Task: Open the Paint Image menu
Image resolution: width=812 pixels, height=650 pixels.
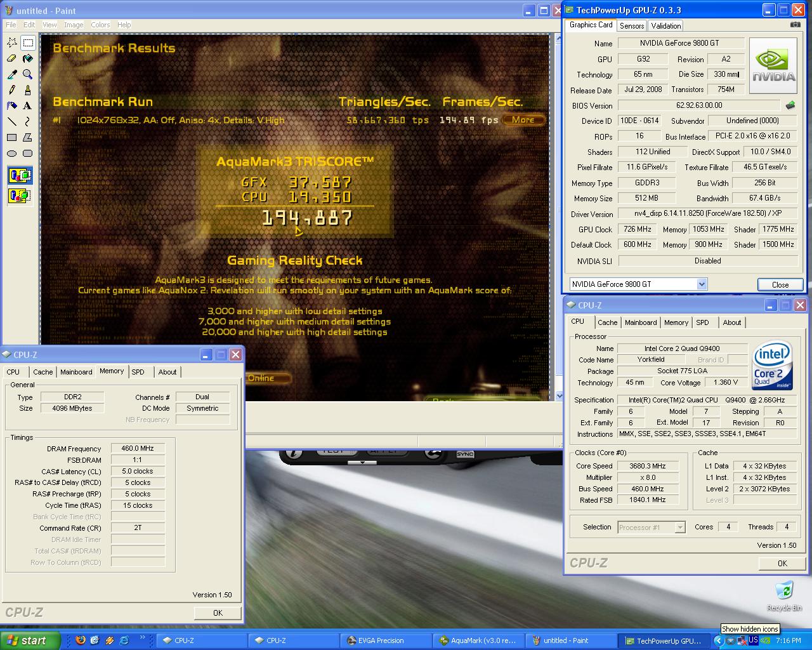Action: tap(74, 25)
